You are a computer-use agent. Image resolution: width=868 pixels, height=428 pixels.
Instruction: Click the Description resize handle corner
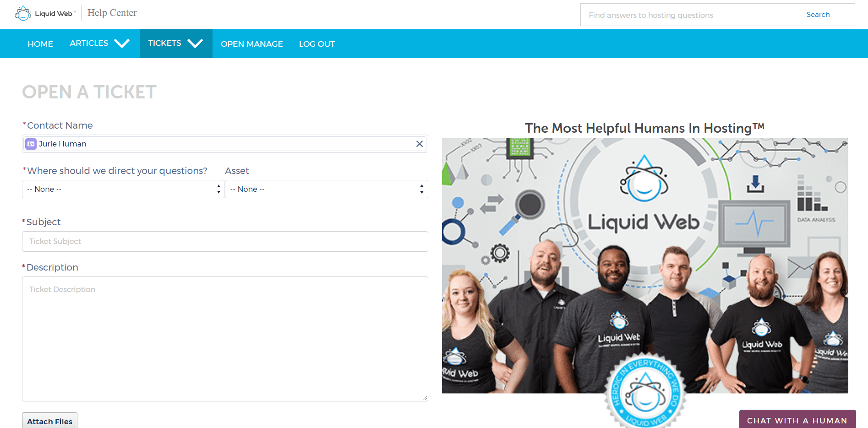click(425, 398)
